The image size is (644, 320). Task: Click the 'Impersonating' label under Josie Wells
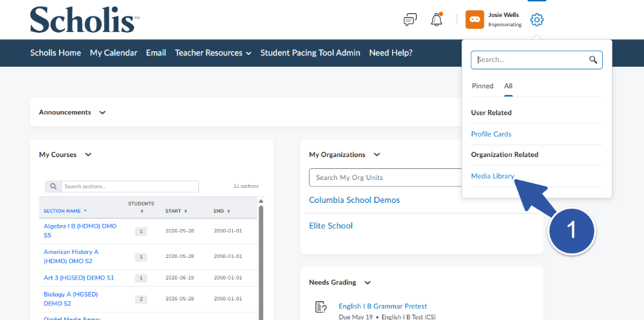(x=505, y=25)
